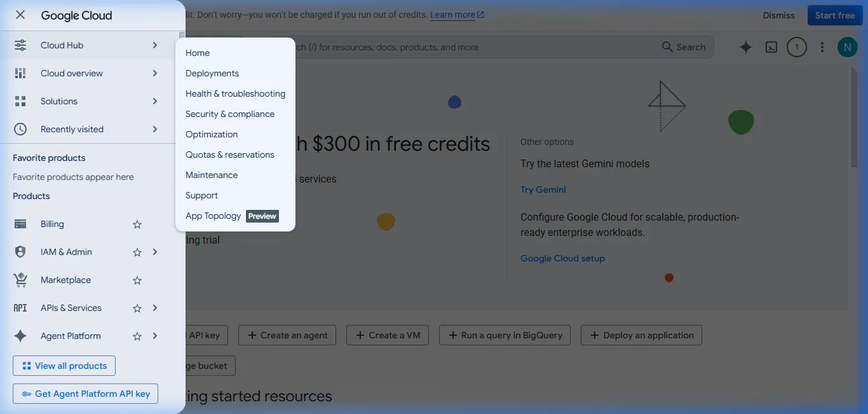Select Home in Cloud Hub submenu
The width and height of the screenshot is (868, 414).
click(x=235, y=53)
